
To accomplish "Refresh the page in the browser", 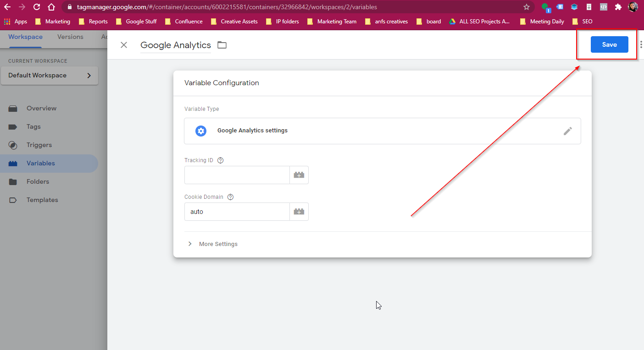I will pyautogui.click(x=36, y=7).
